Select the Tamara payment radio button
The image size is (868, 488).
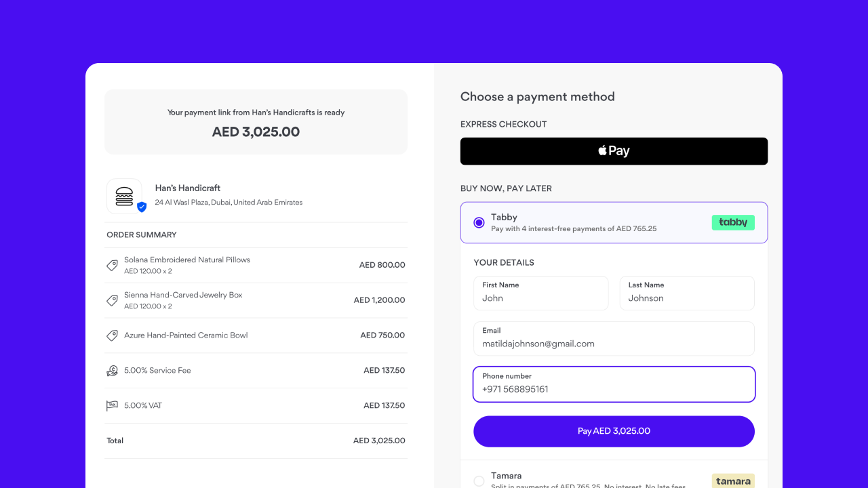click(479, 481)
